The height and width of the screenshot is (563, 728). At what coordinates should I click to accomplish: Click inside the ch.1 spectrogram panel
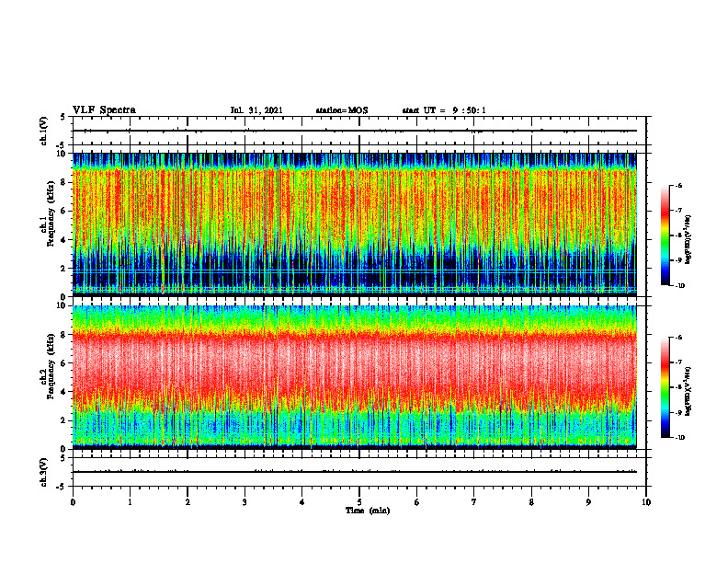pyautogui.click(x=355, y=224)
